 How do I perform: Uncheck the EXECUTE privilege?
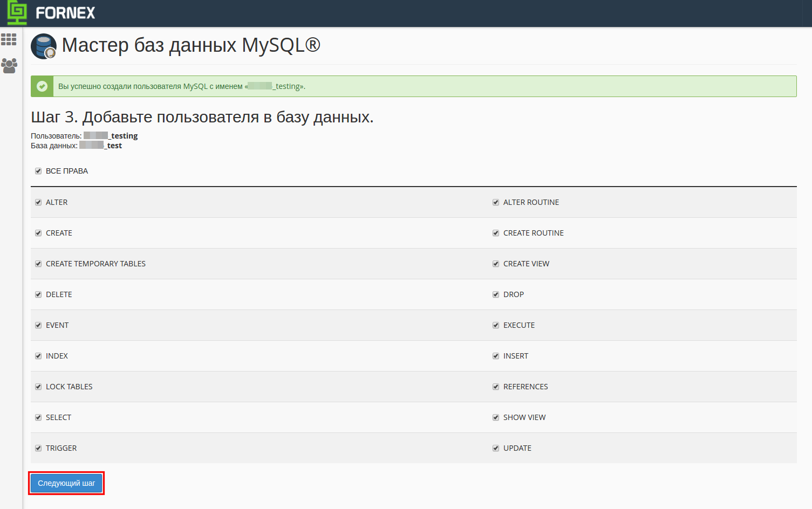tap(496, 325)
